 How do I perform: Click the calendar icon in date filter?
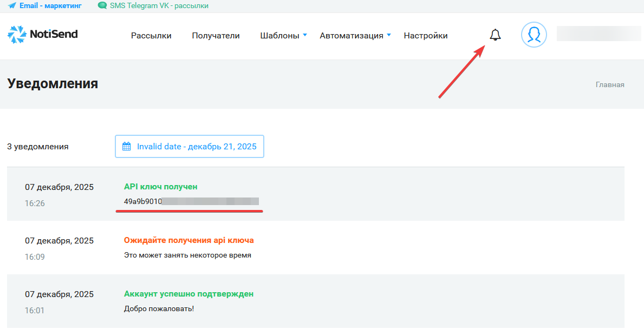tap(127, 147)
